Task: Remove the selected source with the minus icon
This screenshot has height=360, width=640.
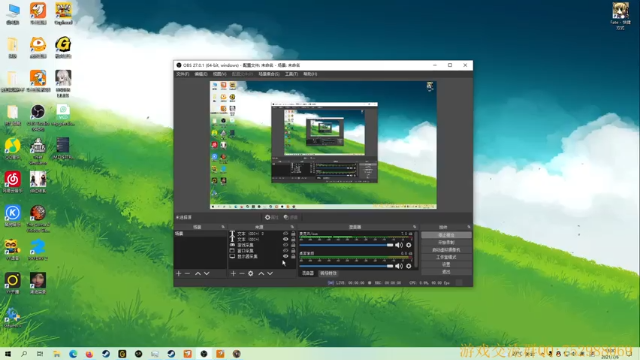Action: point(242,273)
